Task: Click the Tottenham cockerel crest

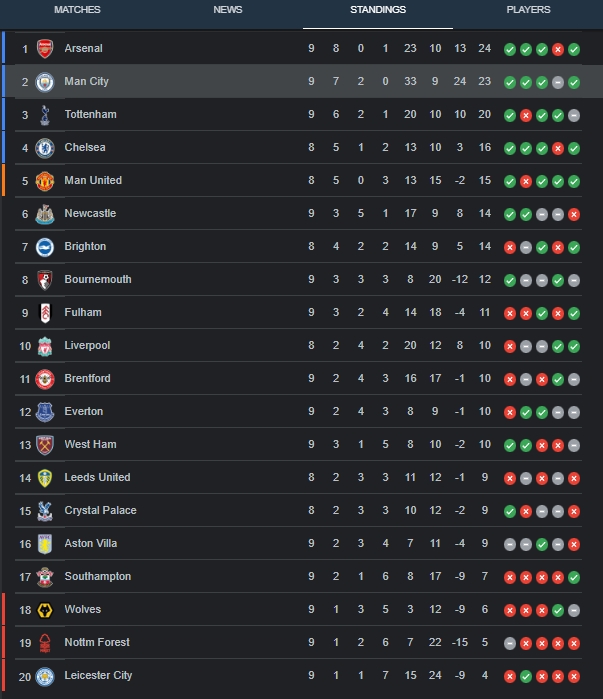Action: click(x=45, y=115)
